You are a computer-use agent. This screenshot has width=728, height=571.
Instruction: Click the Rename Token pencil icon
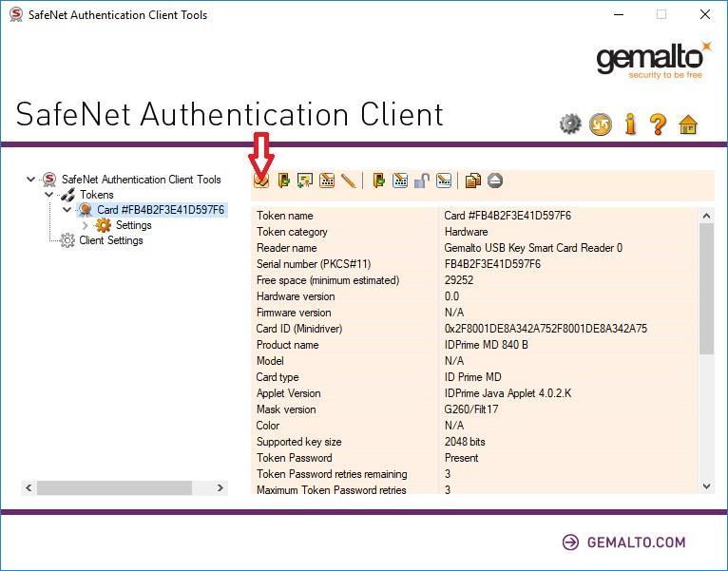[x=348, y=181]
